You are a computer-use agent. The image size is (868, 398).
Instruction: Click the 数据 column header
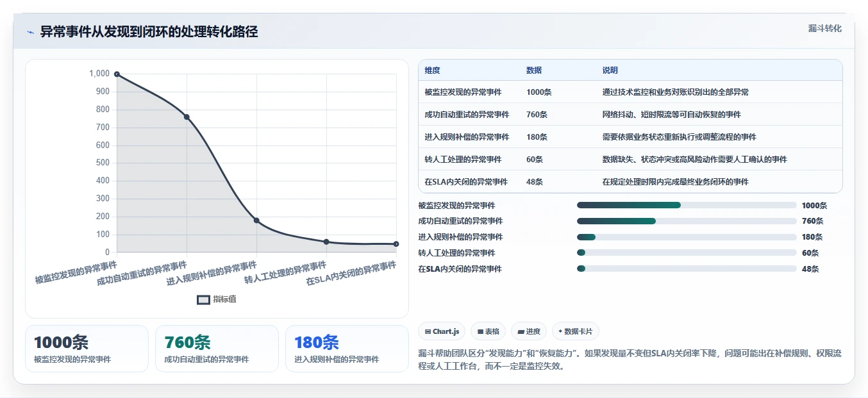pyautogui.click(x=534, y=70)
